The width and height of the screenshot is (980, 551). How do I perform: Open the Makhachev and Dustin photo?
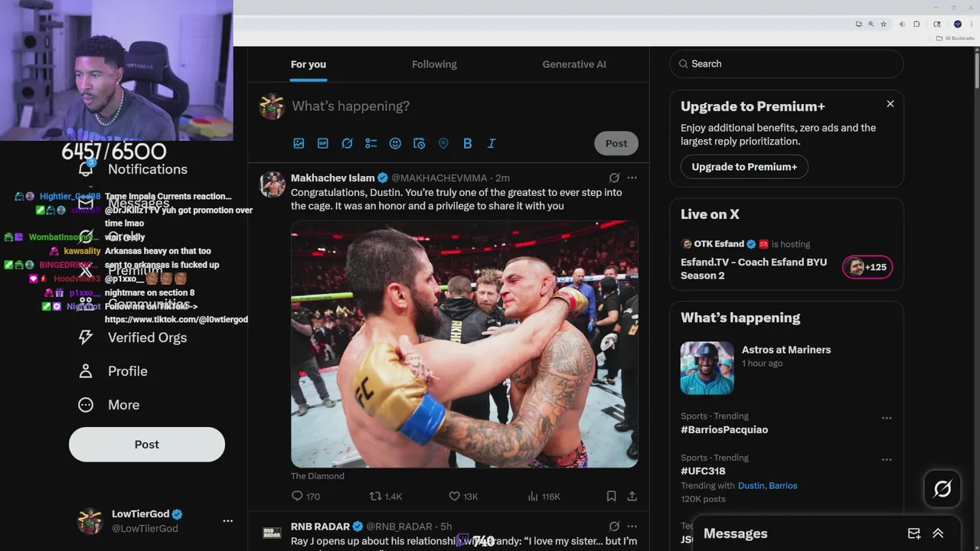[464, 344]
